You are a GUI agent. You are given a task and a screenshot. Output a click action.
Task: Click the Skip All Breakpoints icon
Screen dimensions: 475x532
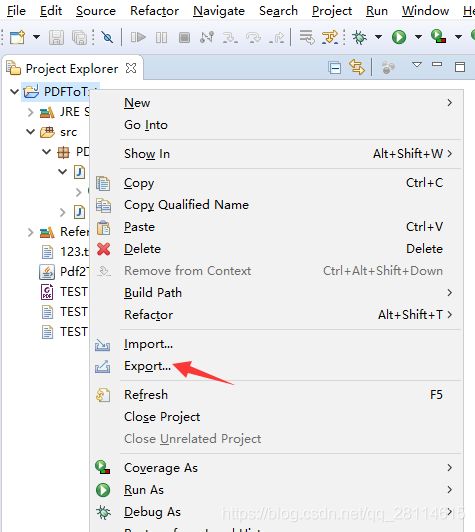pyautogui.click(x=108, y=37)
